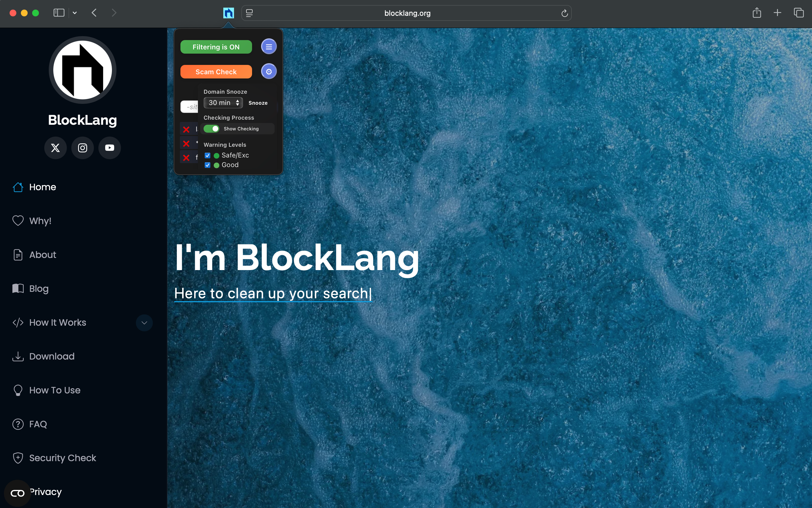
Task: Open the Safari Share button
Action: tap(757, 13)
